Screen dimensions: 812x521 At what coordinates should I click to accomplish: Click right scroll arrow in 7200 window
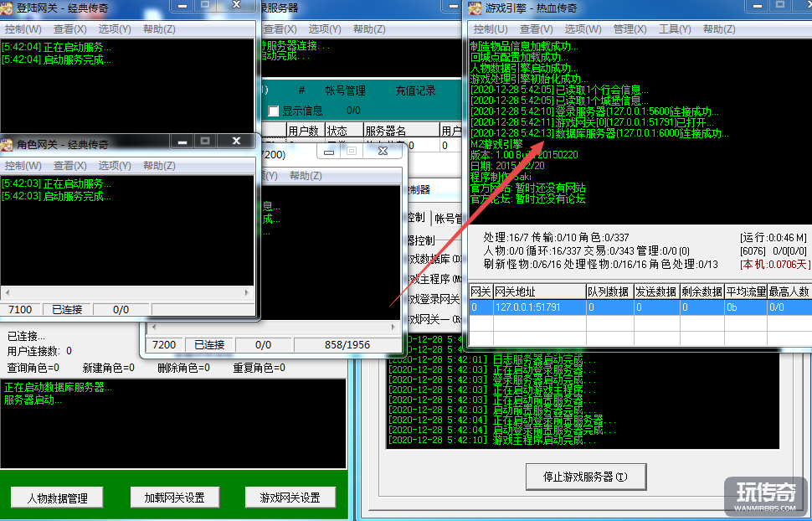tap(393, 328)
